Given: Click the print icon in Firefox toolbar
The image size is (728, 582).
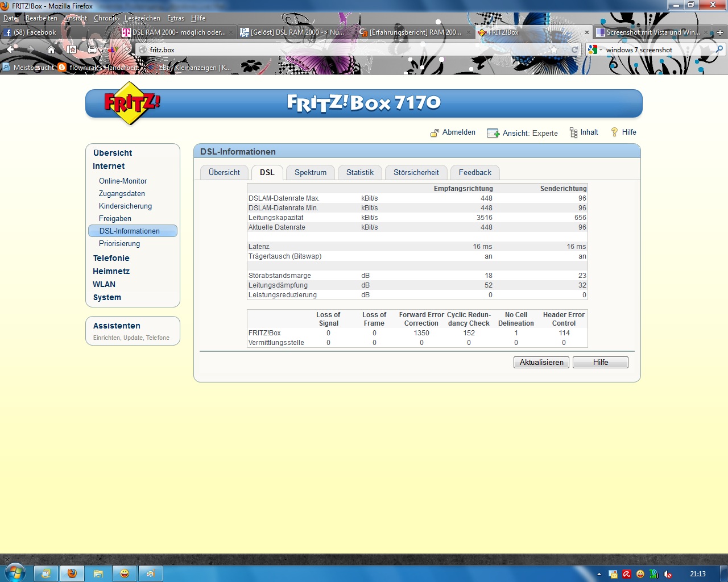Looking at the screenshot, I should click(92, 50).
